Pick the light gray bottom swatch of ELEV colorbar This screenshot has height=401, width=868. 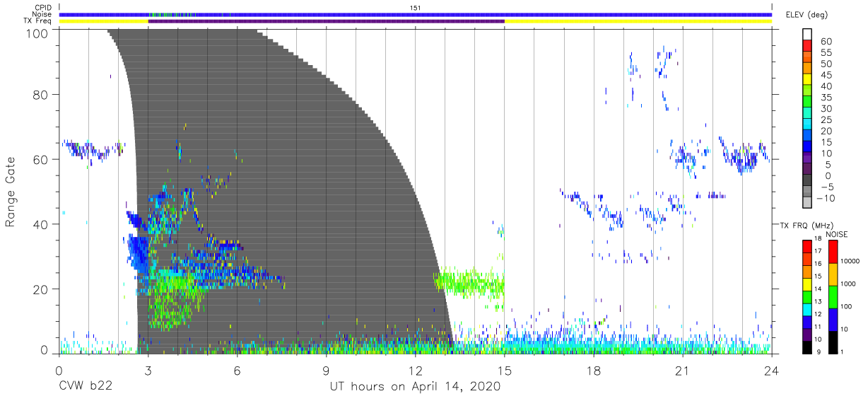point(808,203)
